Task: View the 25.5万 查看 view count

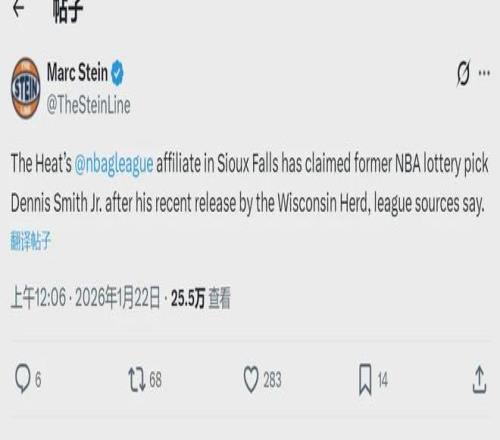Action: pyautogui.click(x=201, y=298)
